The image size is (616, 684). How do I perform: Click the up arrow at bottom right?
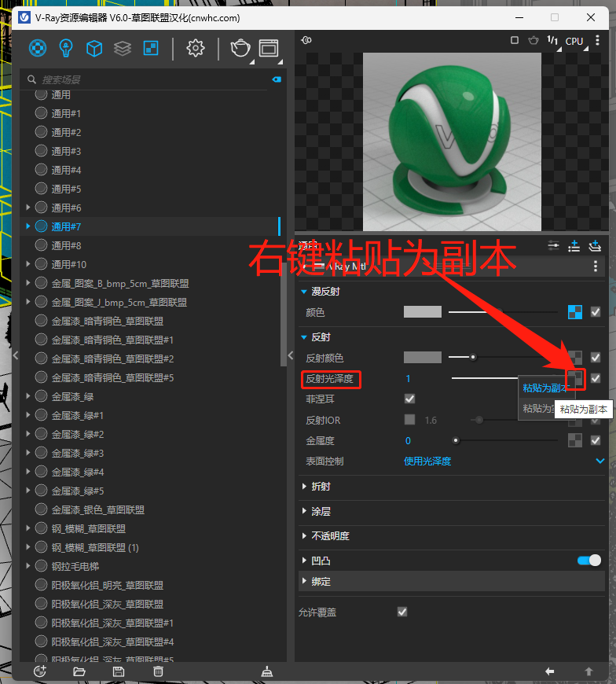coord(589,671)
